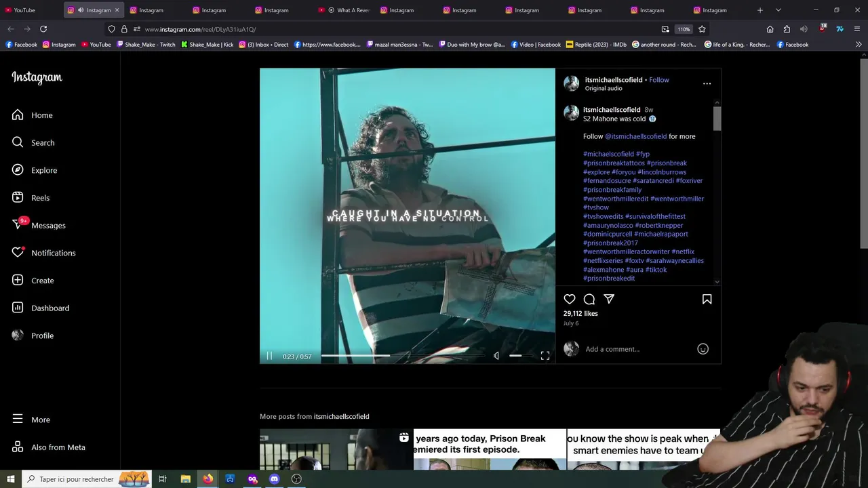Viewport: 868px width, 488px height.
Task: Open Shake_Make | Kick bookmark
Action: click(207, 45)
